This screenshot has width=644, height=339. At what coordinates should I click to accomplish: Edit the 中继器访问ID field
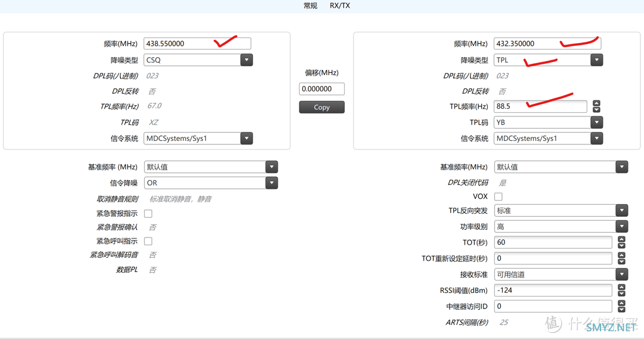(x=553, y=307)
